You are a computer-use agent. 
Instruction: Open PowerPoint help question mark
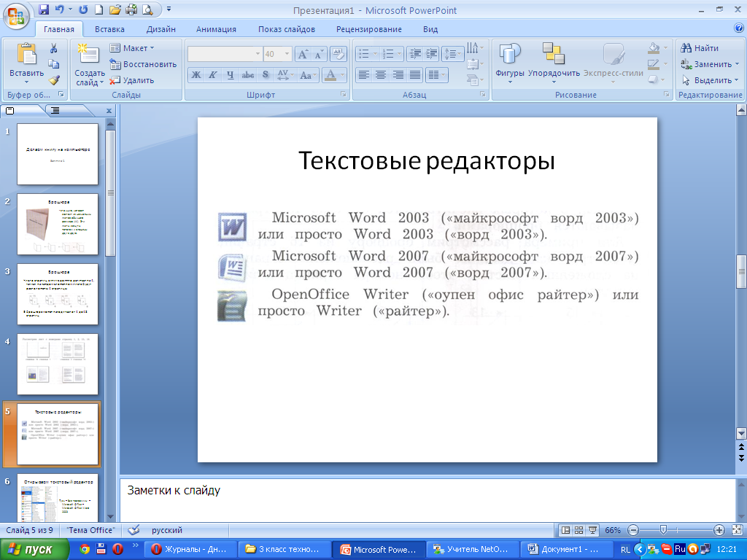coord(739,28)
